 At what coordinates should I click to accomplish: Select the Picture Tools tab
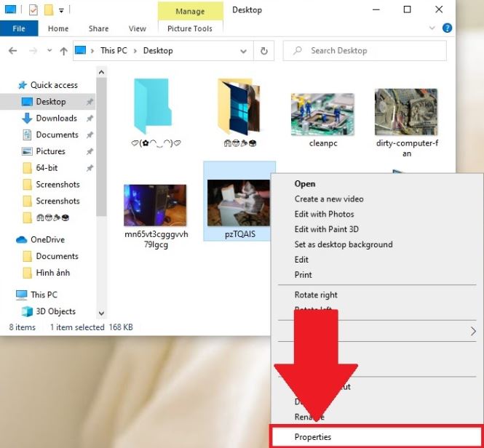pyautogui.click(x=190, y=28)
